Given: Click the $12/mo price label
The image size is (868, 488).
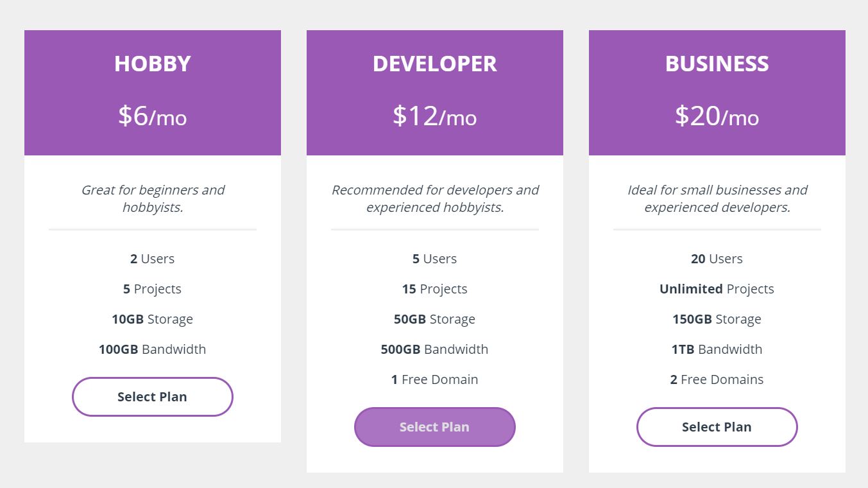Looking at the screenshot, I should (x=435, y=116).
